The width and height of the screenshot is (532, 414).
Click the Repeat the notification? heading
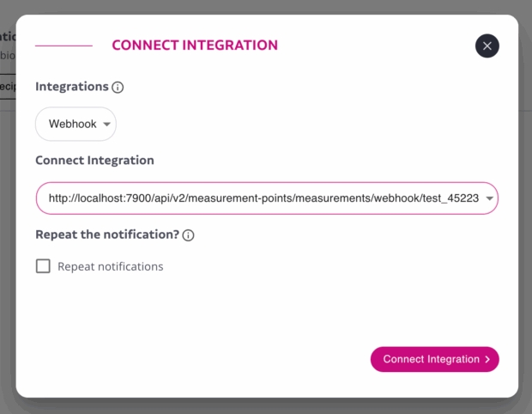pyautogui.click(x=106, y=234)
